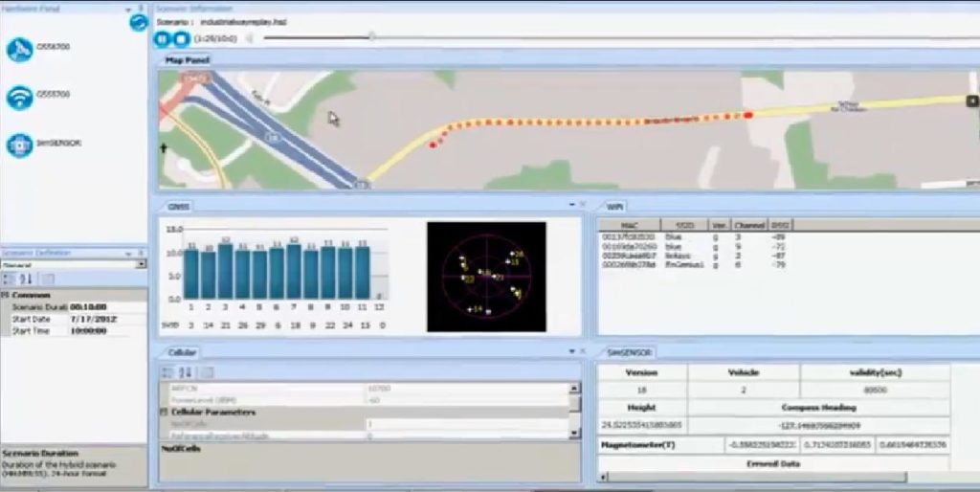Switch to the Map Panel tab

(188, 60)
